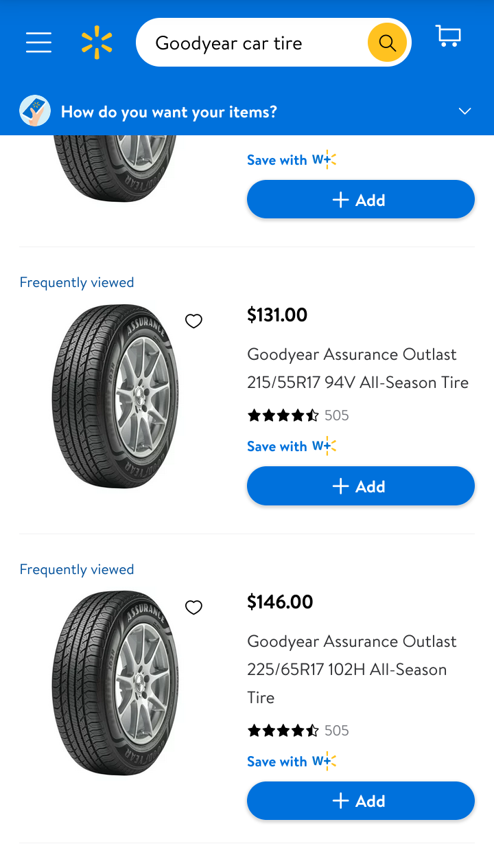494x868 pixels.
Task: Tap the pickup and delivery hand icon
Action: click(x=35, y=111)
